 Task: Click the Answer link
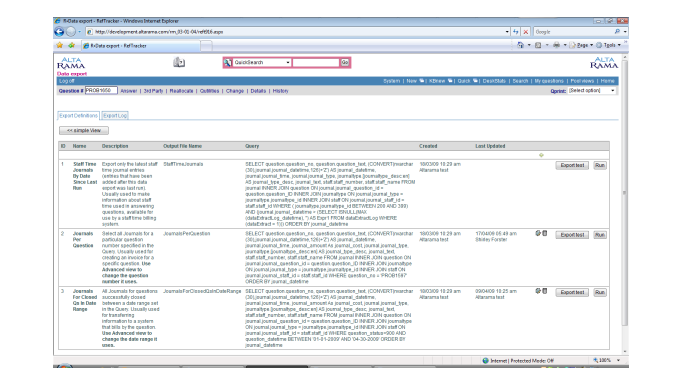pos(129,91)
